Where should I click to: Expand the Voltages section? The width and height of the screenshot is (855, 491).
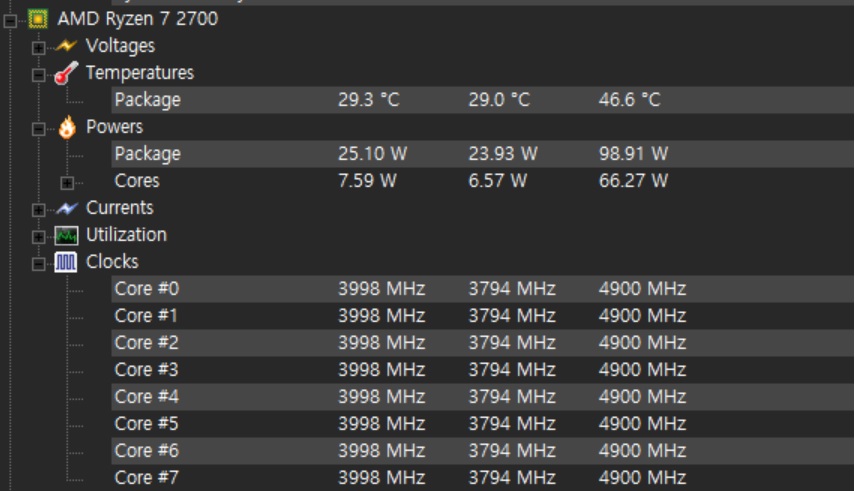pos(38,48)
